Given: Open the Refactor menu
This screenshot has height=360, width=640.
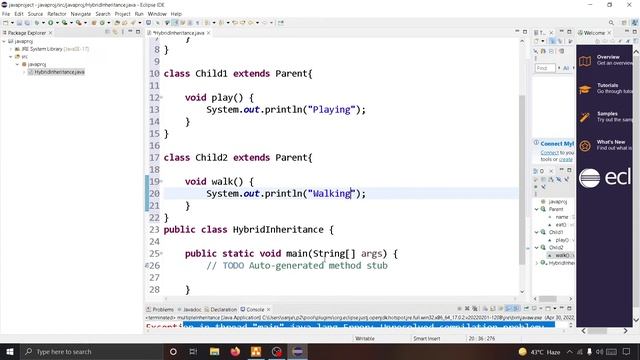Looking at the screenshot, I should 57,14.
